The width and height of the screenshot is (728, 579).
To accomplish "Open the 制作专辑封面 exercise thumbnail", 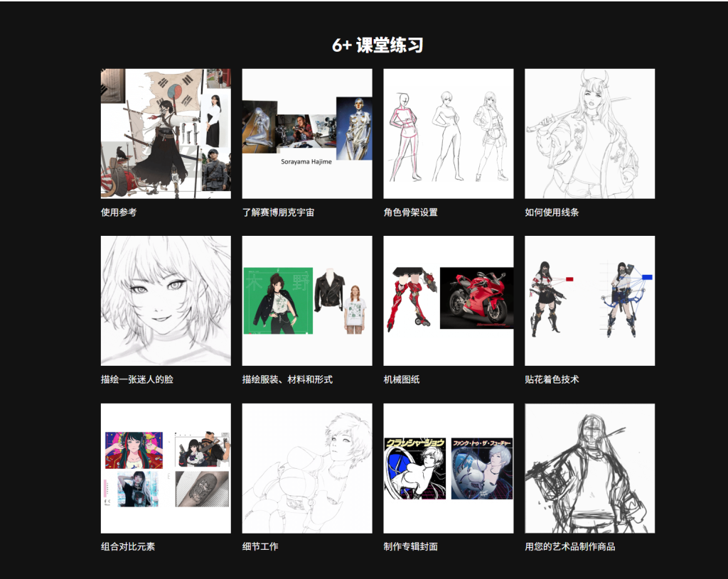I will tap(449, 468).
